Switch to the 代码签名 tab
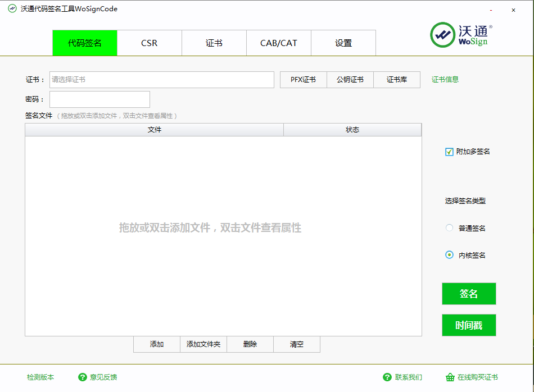The image size is (534, 392). pos(85,43)
